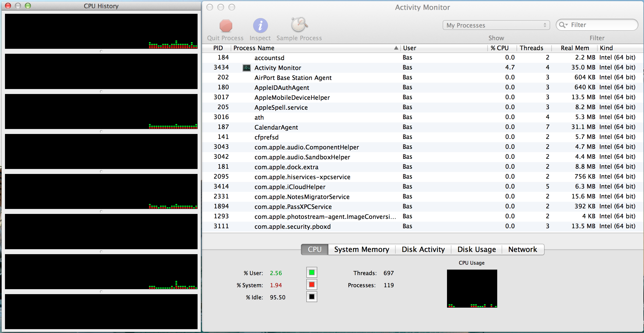This screenshot has width=644, height=333.
Task: Close the CPU History window
Action: 8,6
